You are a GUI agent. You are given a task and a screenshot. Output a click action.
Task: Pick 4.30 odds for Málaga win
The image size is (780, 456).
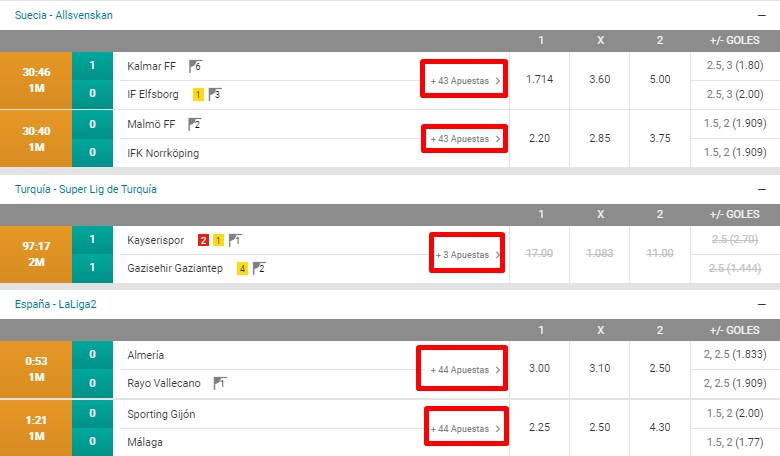point(660,427)
